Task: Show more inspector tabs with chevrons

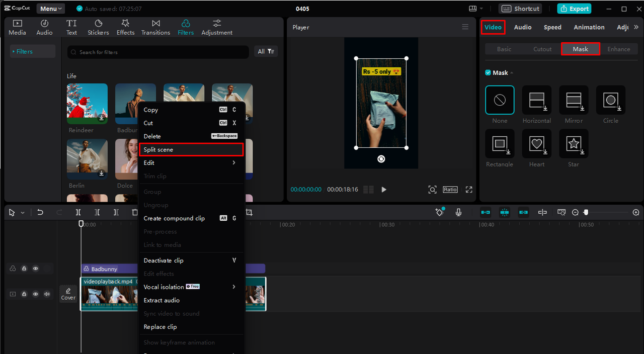Action: (636, 27)
